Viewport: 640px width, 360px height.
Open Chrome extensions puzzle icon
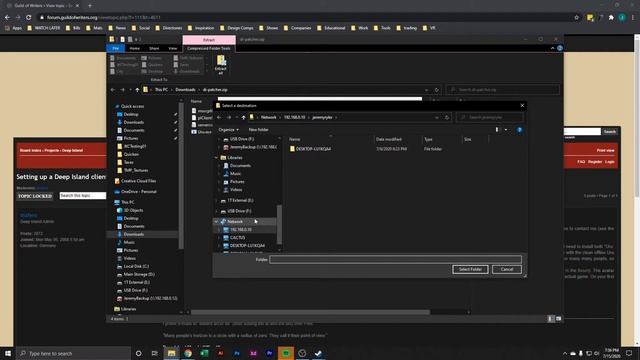pos(611,18)
